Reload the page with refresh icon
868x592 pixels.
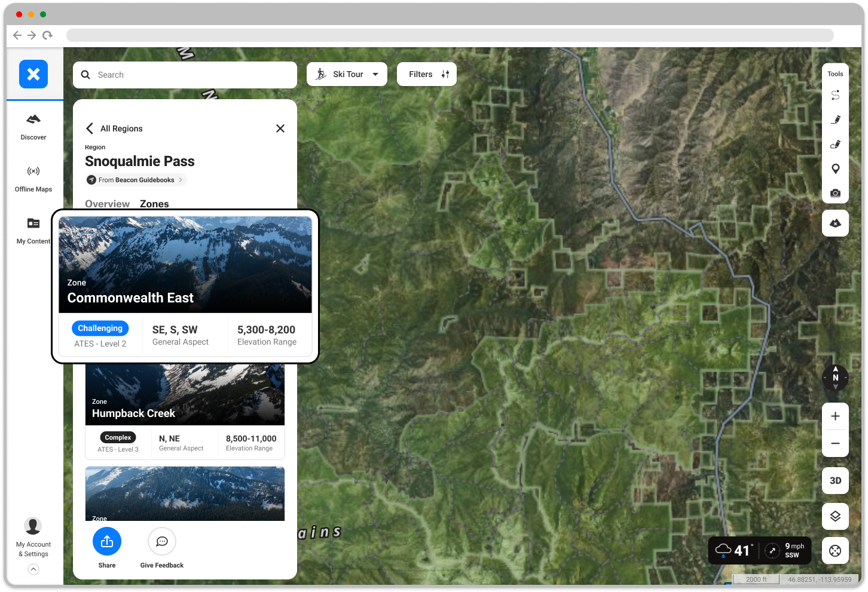point(47,35)
